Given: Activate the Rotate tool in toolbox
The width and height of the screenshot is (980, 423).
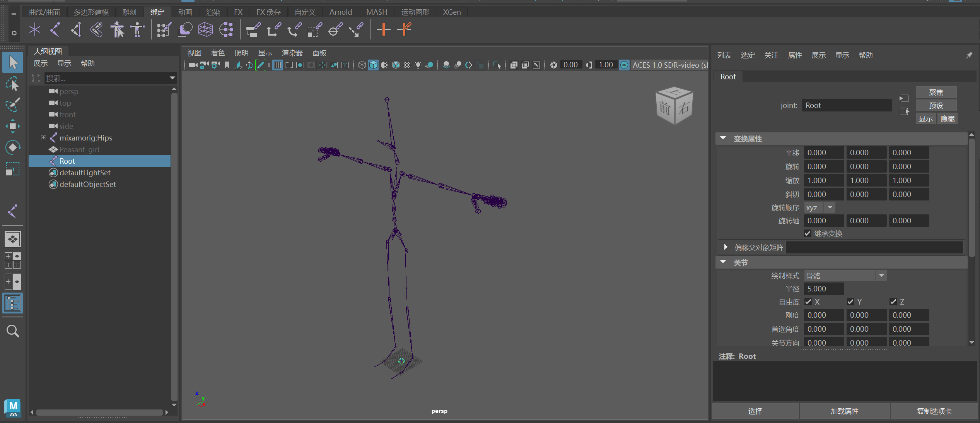Looking at the screenshot, I should (x=13, y=147).
